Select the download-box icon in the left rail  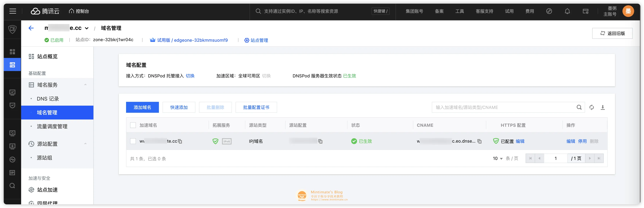coord(12,146)
